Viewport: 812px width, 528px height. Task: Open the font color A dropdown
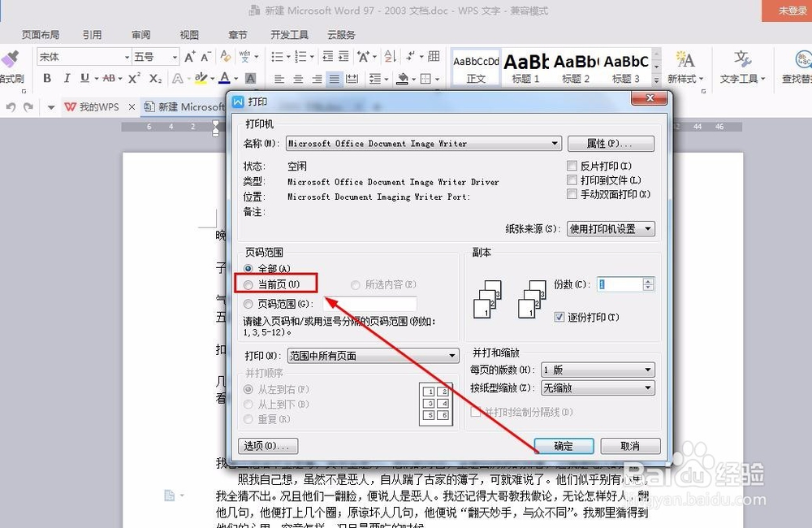point(236,79)
